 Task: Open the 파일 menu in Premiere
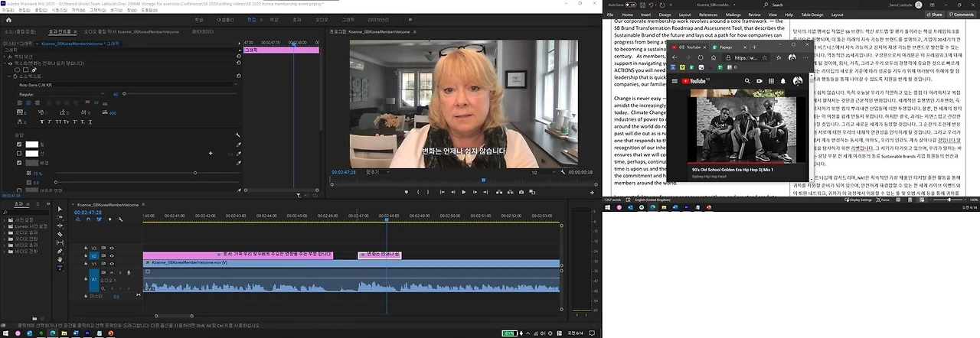pos(7,10)
